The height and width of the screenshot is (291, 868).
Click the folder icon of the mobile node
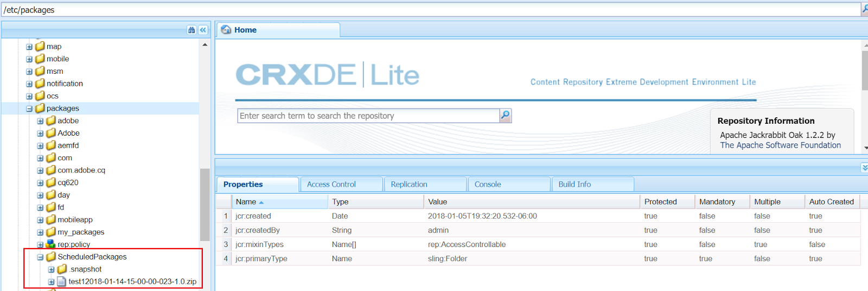coord(40,59)
